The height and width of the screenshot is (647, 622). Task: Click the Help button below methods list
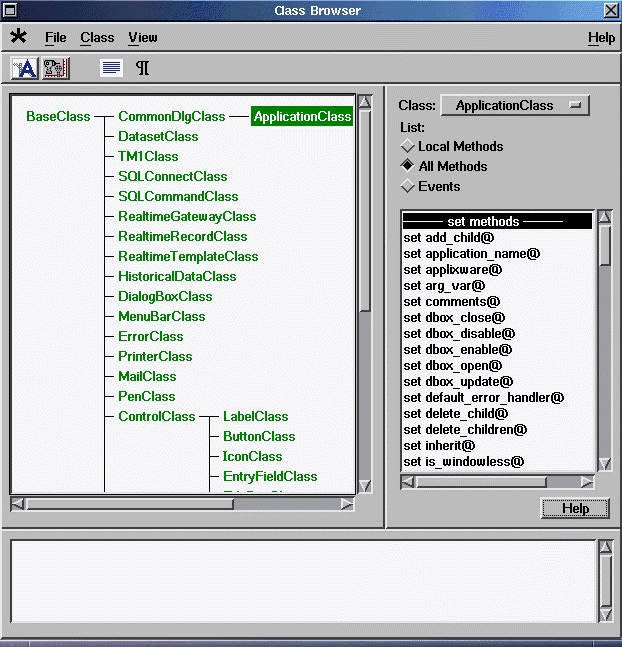tap(575, 508)
